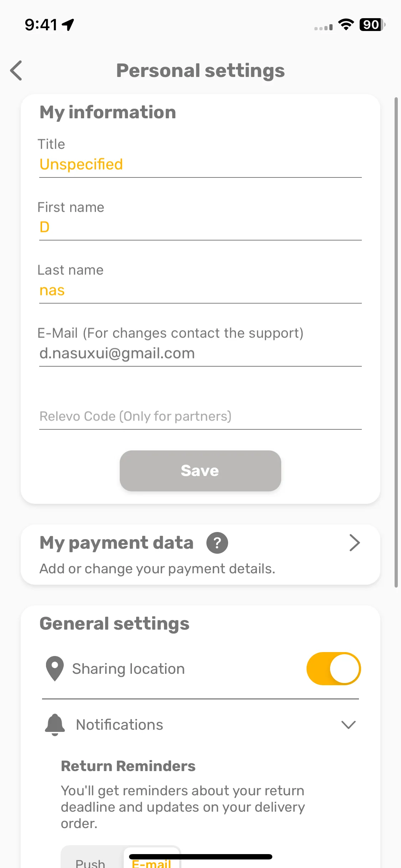Edit the Last name field containing nas
The width and height of the screenshot is (401, 868).
tap(200, 290)
